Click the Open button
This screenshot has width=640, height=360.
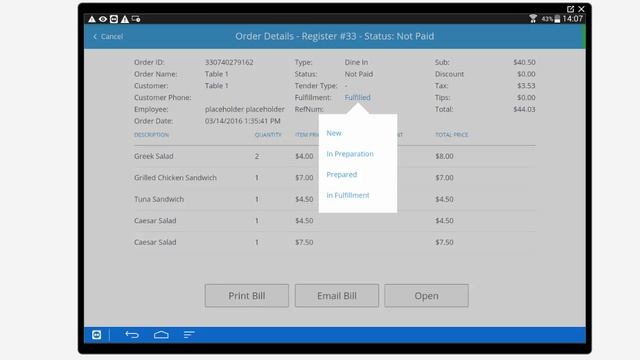(426, 296)
